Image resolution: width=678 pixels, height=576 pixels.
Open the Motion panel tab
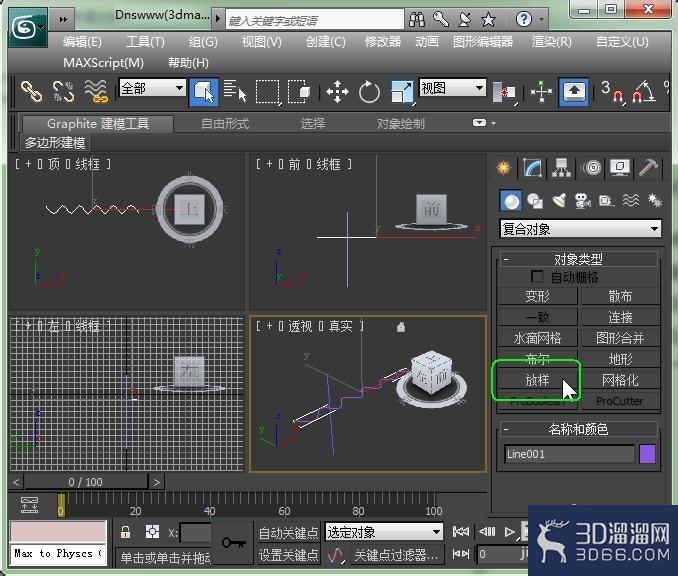(x=592, y=168)
